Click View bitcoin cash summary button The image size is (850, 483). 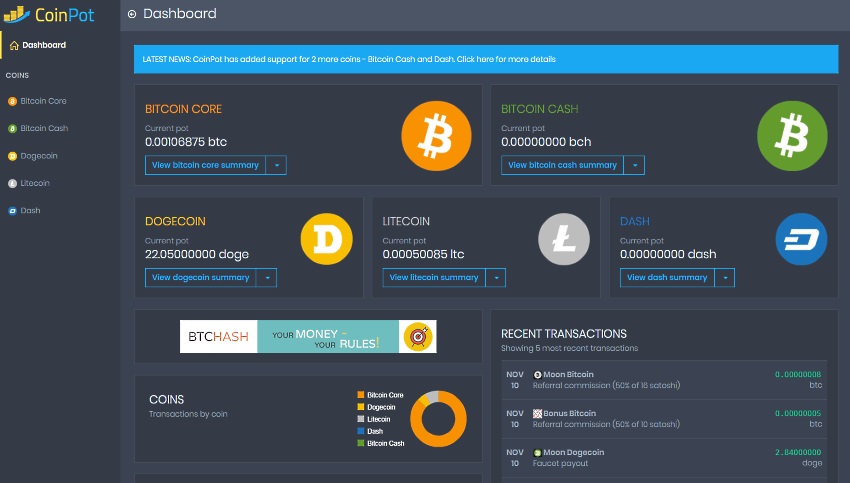[562, 165]
